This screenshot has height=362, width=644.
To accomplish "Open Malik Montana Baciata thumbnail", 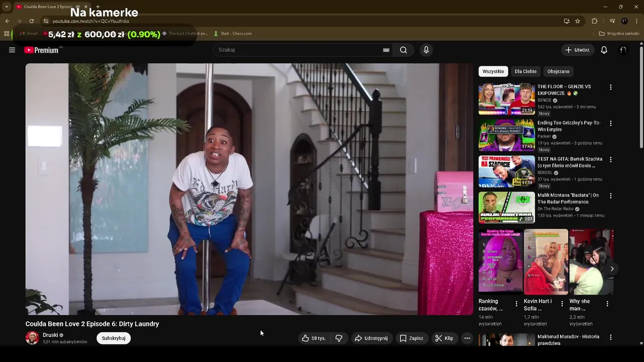I will click(507, 208).
